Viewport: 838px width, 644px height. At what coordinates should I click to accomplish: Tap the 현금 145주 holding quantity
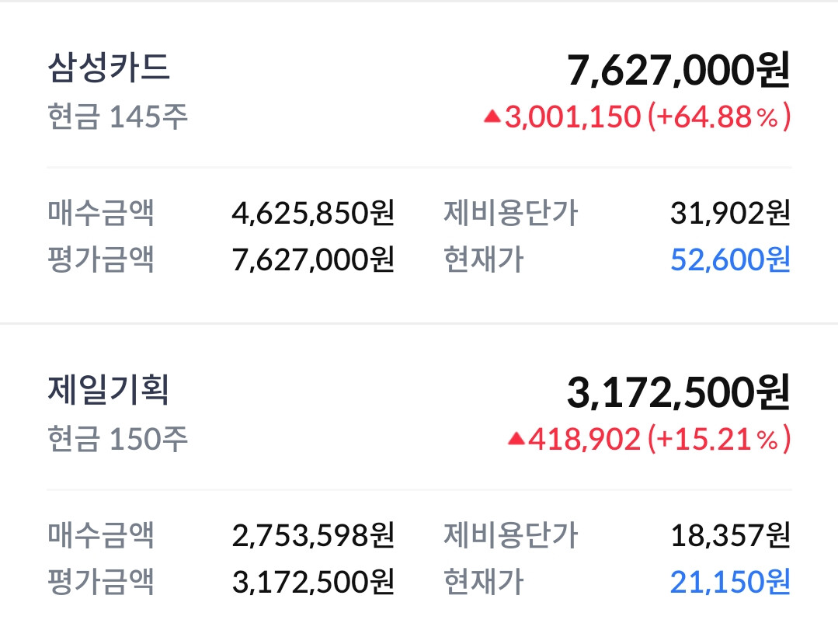pos(117,117)
